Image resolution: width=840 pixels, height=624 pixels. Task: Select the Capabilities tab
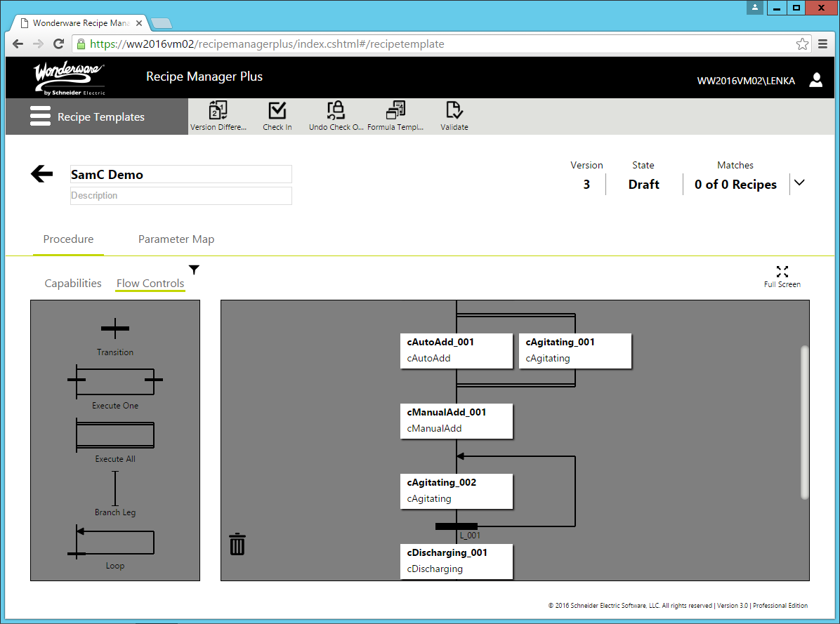(72, 283)
